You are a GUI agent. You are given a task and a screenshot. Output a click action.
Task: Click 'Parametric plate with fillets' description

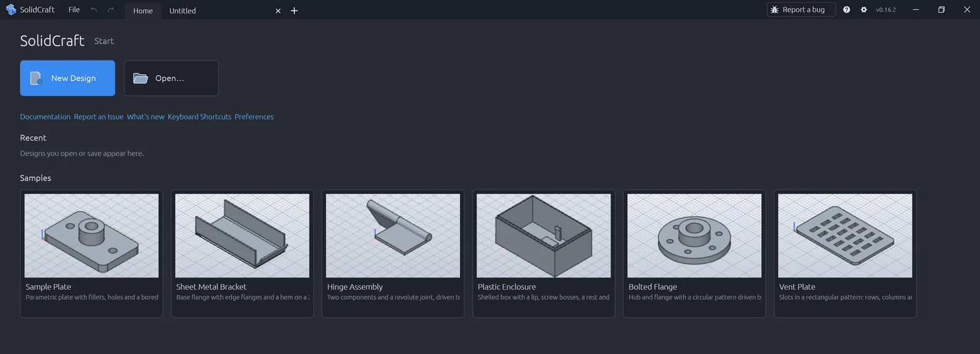(x=92, y=298)
